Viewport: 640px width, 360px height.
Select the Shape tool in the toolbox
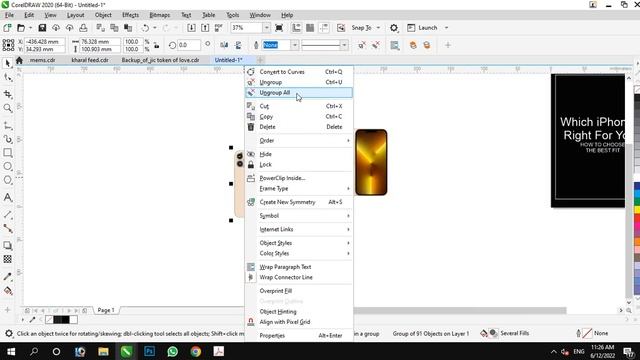7,77
